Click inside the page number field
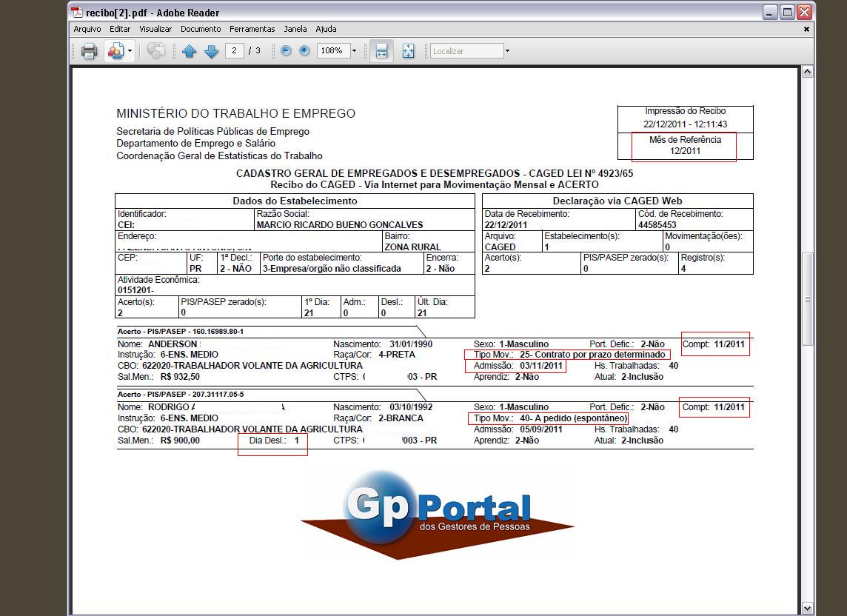847x616 pixels. (x=235, y=50)
